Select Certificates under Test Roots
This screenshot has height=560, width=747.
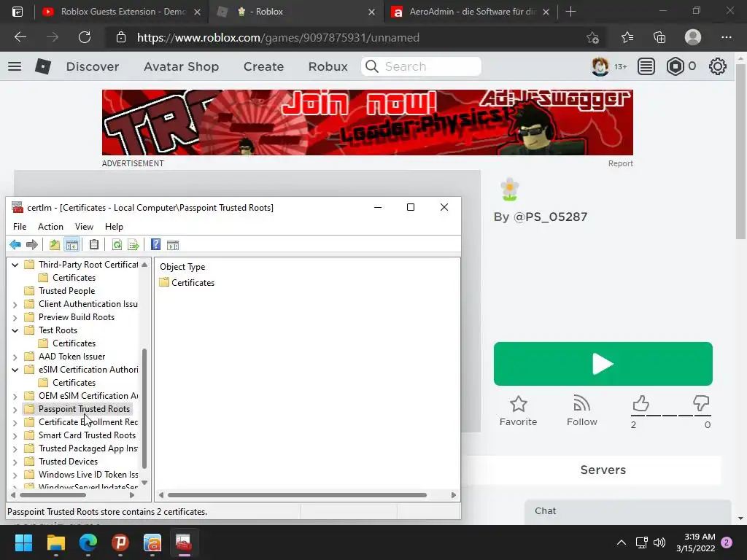click(74, 343)
